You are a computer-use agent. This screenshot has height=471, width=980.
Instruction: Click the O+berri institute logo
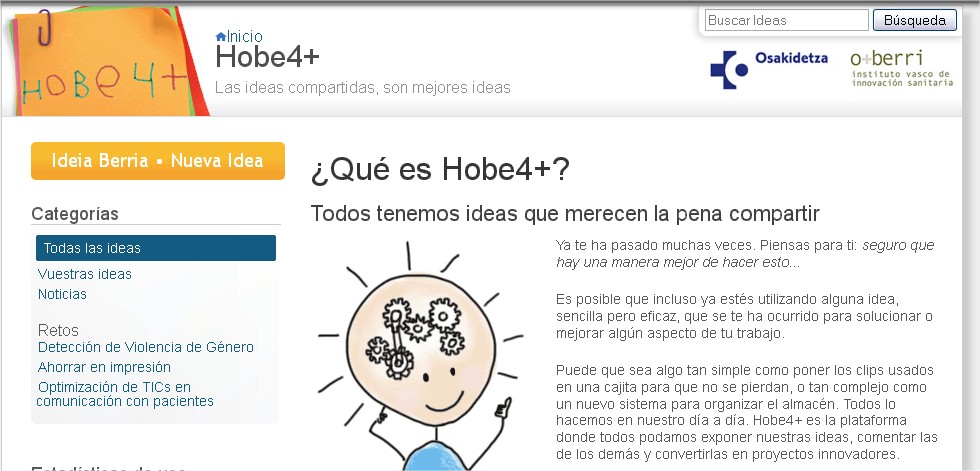coord(901,68)
